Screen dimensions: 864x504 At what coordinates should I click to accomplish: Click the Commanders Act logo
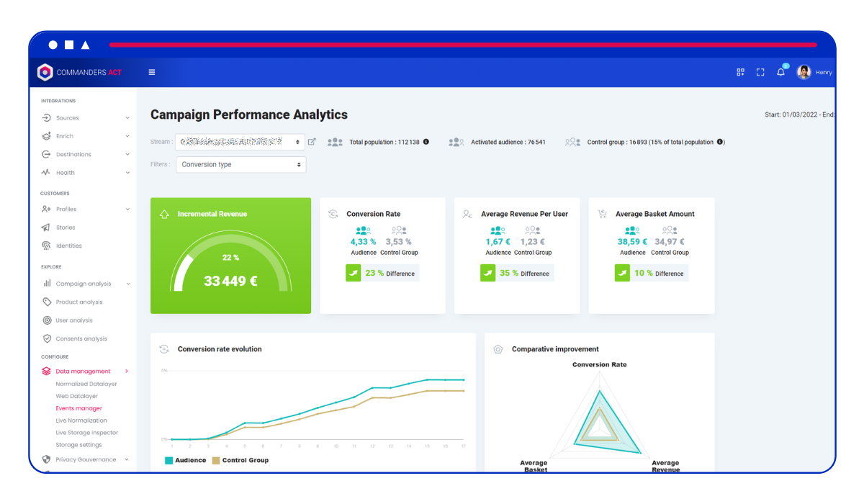click(79, 72)
